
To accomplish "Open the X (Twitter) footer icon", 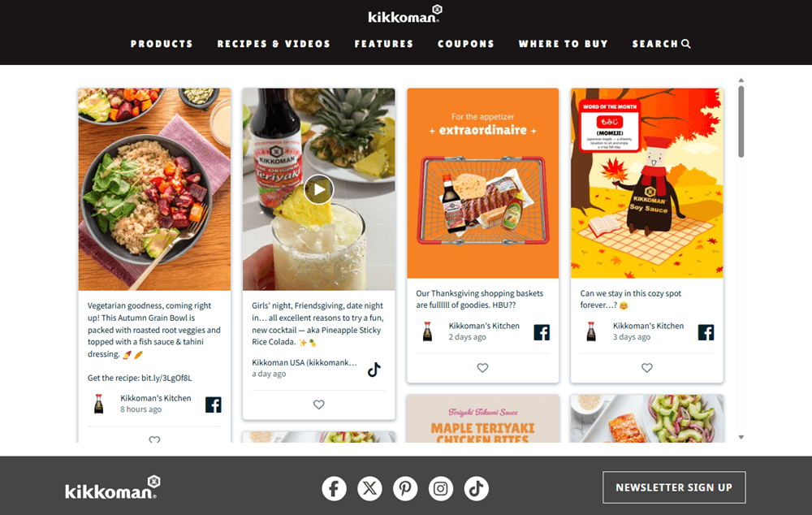I will click(369, 488).
